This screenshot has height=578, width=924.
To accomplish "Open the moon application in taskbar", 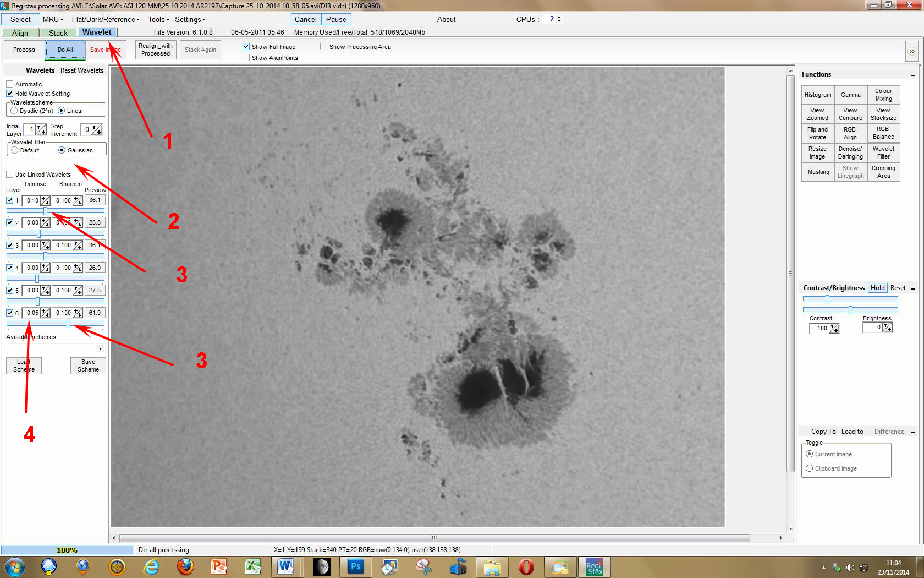I will pos(321,566).
